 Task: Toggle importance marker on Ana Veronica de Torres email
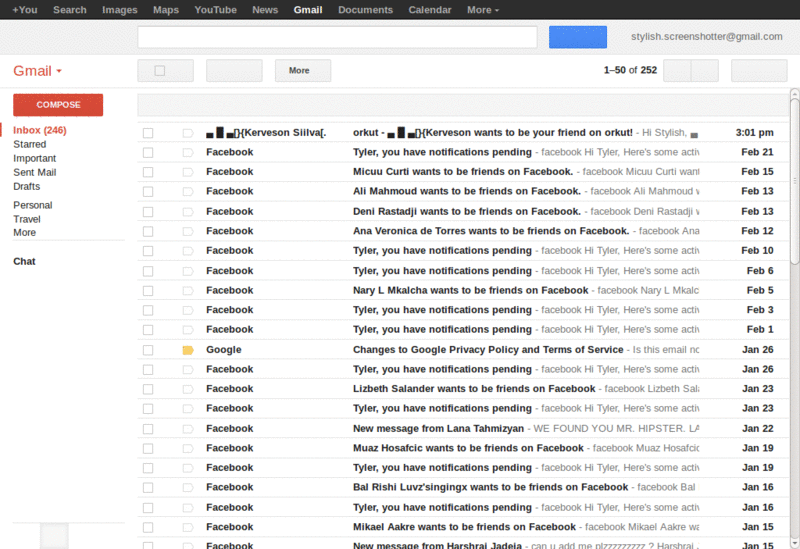188,232
